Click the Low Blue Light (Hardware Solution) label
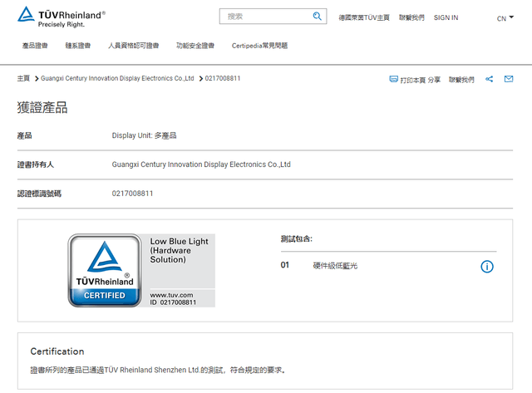The height and width of the screenshot is (393, 532). tap(180, 250)
